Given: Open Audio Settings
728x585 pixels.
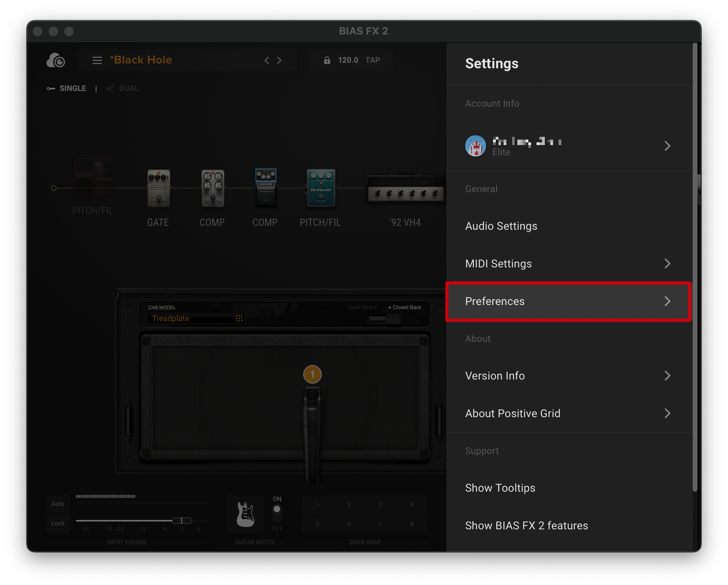Looking at the screenshot, I should point(569,226).
